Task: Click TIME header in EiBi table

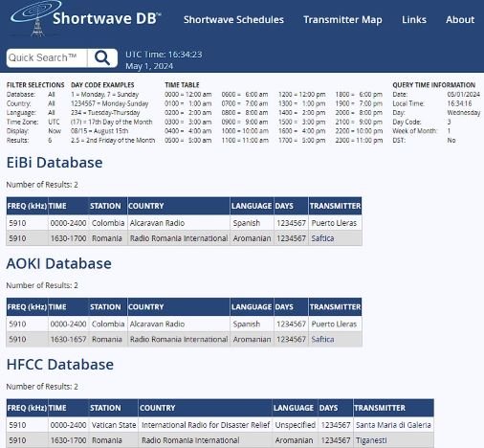Action: [68, 206]
